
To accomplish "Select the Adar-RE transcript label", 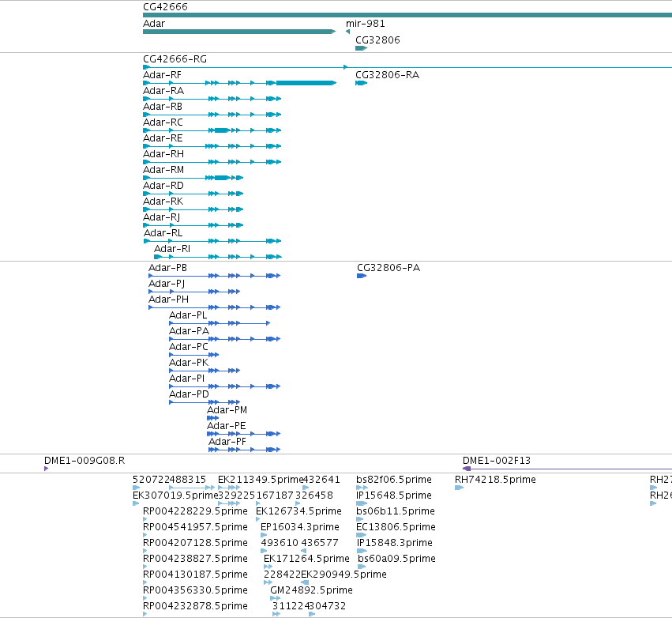I will click(x=163, y=138).
